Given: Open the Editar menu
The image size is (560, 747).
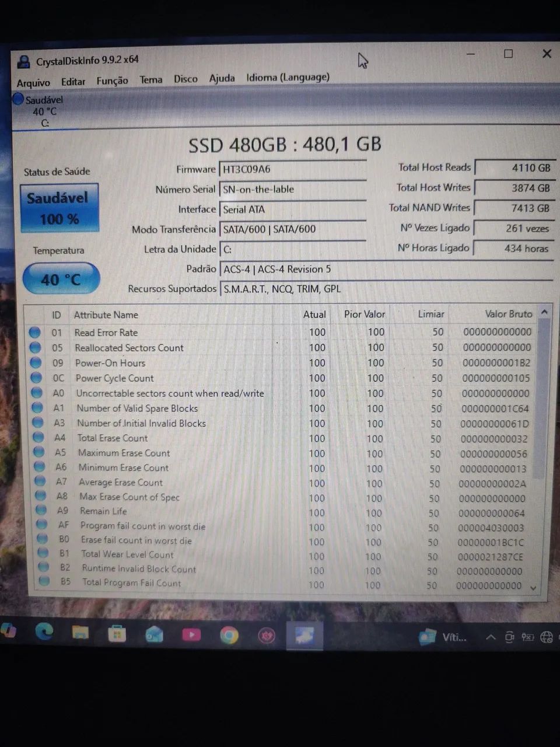Looking at the screenshot, I should 73,82.
